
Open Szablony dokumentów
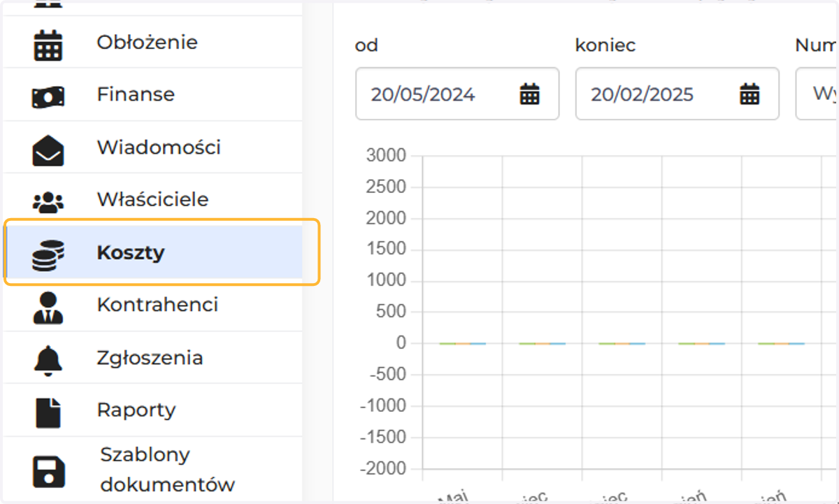pos(153,469)
